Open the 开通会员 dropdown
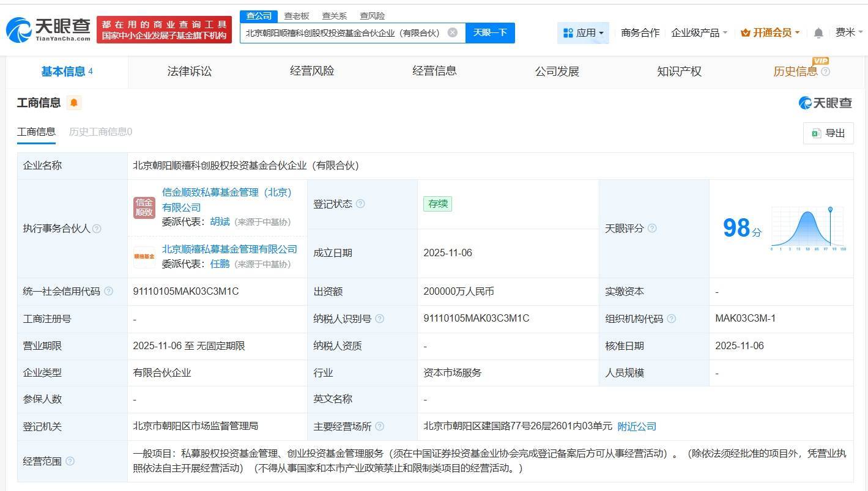Image resolution: width=868 pixels, height=491 pixels. [x=770, y=33]
